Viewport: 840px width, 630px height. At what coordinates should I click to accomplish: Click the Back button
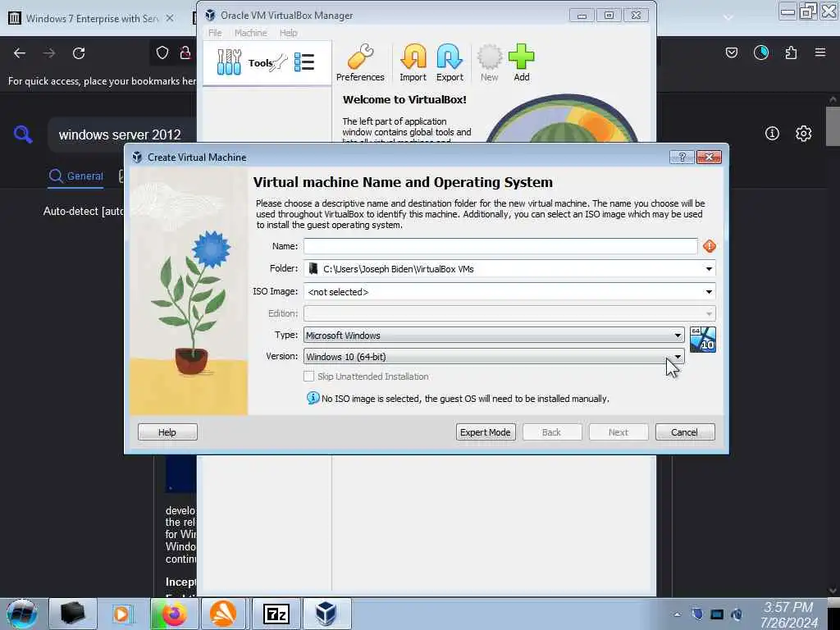click(x=551, y=432)
